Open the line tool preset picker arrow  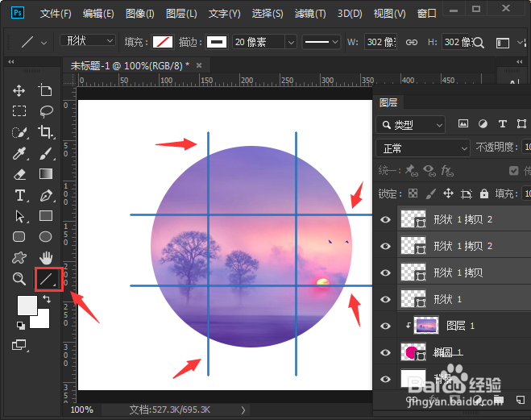tap(44, 43)
